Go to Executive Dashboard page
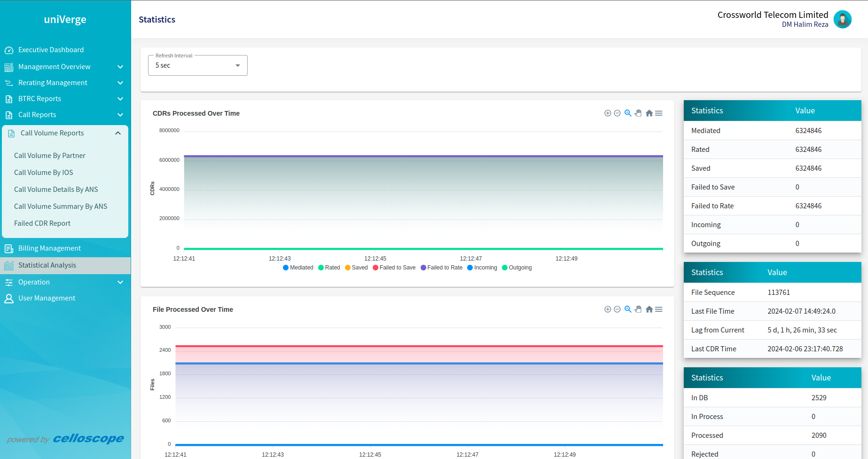This screenshot has height=459, width=868. (x=51, y=50)
